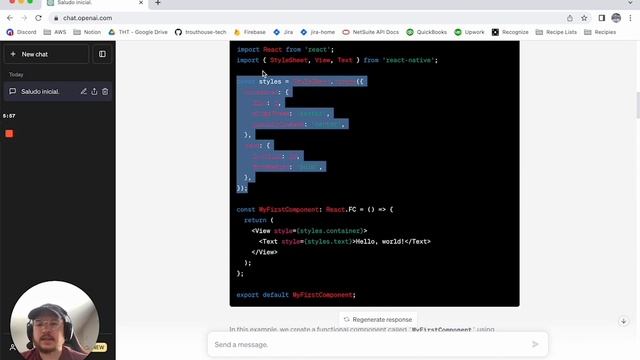Open the share page icon in address bar
Viewport: 640px width, 360px height.
click(570, 18)
